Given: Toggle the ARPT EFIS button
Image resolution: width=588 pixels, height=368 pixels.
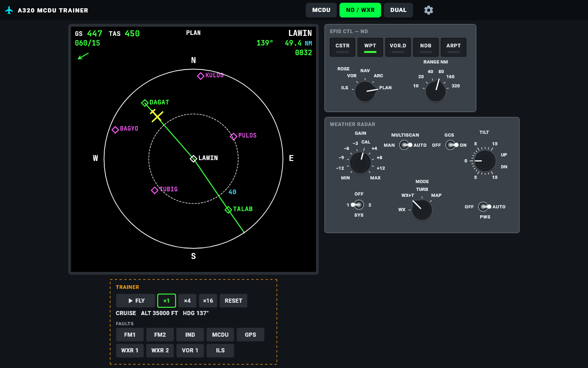Looking at the screenshot, I should 453,47.
